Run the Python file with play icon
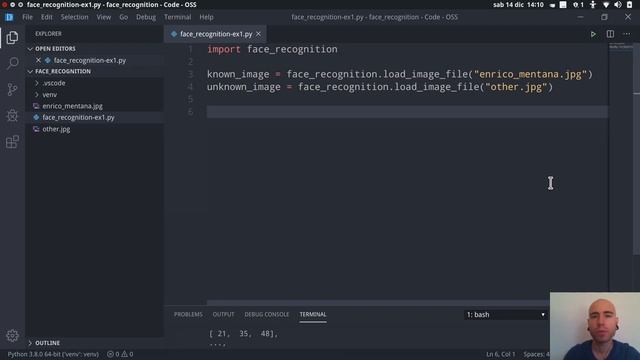Viewport: 640px width, 360px height. coord(593,34)
